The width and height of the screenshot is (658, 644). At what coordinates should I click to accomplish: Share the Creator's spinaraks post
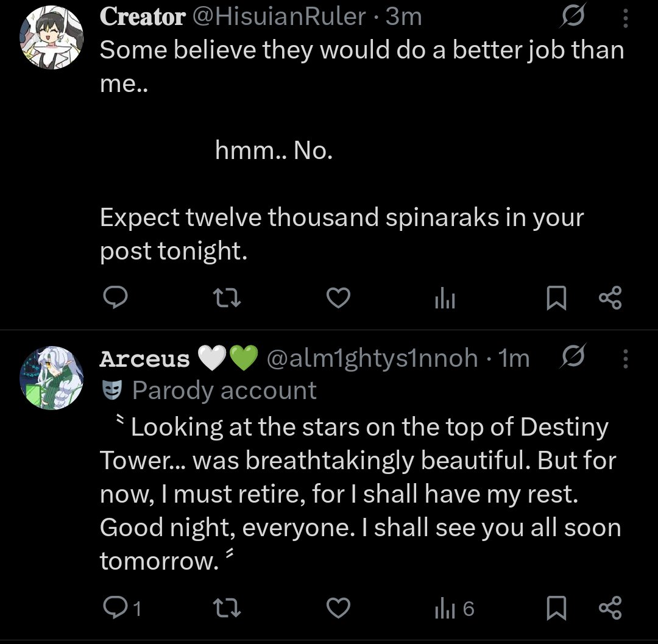pyautogui.click(x=610, y=298)
